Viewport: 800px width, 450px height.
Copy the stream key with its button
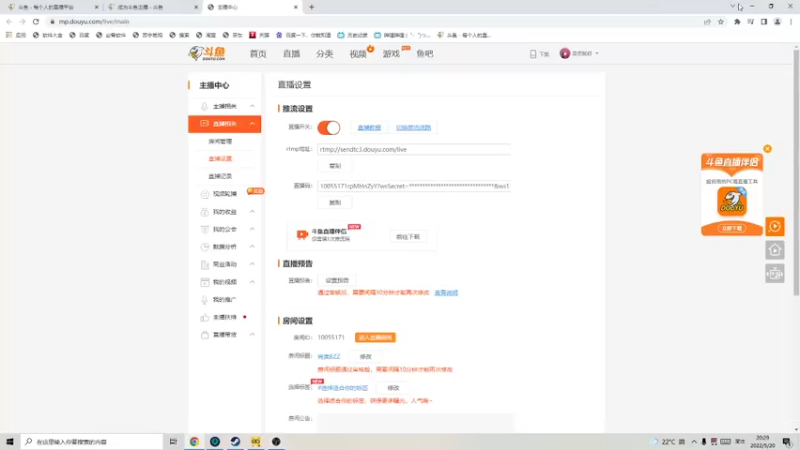click(x=335, y=203)
